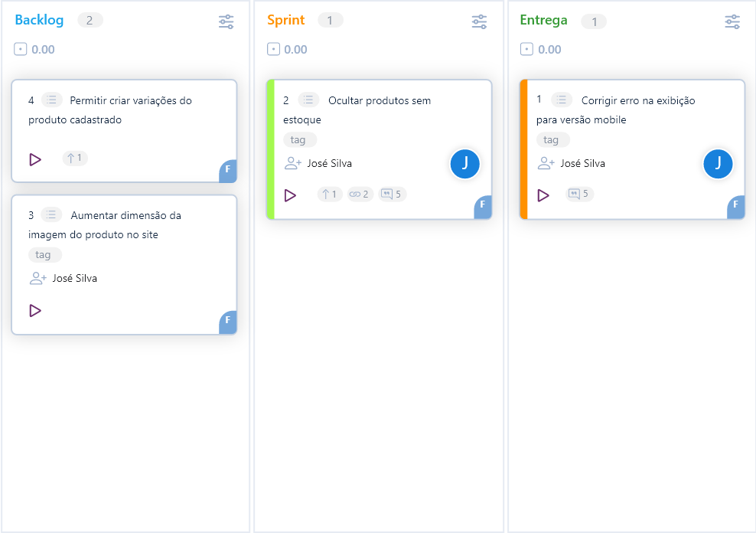Expand the description icon on card 2
The width and height of the screenshot is (756, 533).
coord(308,100)
